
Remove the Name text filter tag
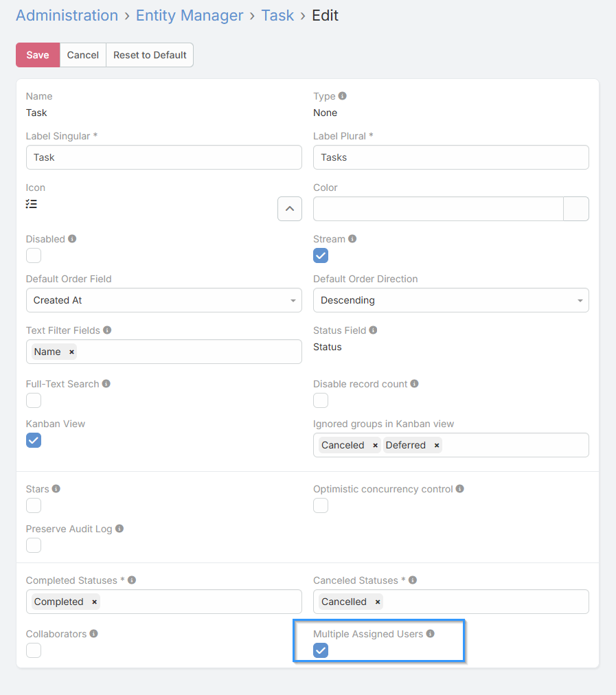tap(71, 352)
